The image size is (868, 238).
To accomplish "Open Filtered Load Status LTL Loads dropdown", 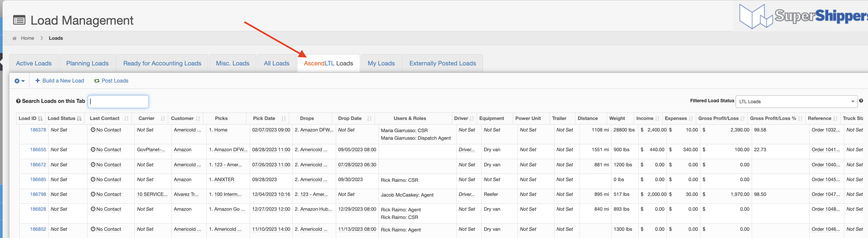I will point(796,102).
